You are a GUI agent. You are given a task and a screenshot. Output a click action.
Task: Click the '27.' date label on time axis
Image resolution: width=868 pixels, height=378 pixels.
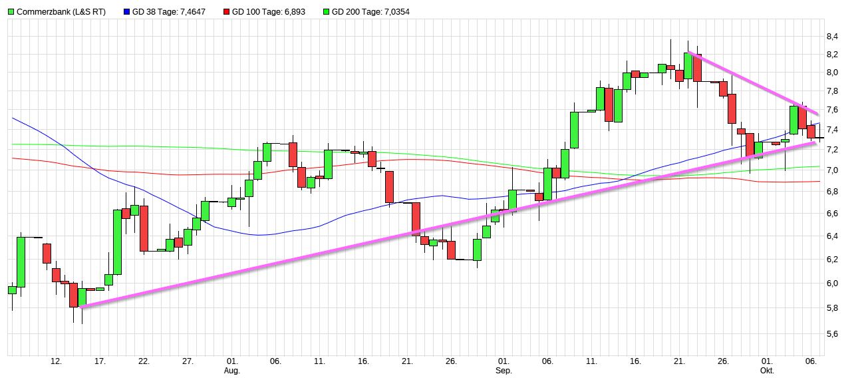click(x=188, y=361)
